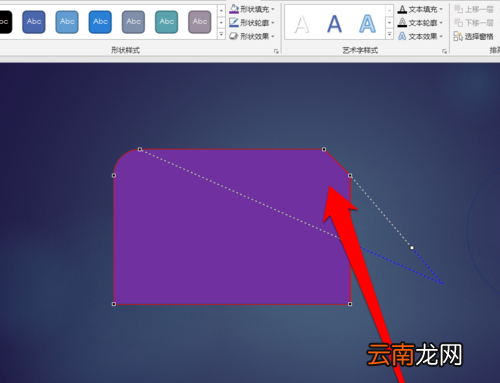This screenshot has width=500, height=383.
Task: Apply the gray-blue Abc shape style
Action: tap(133, 22)
